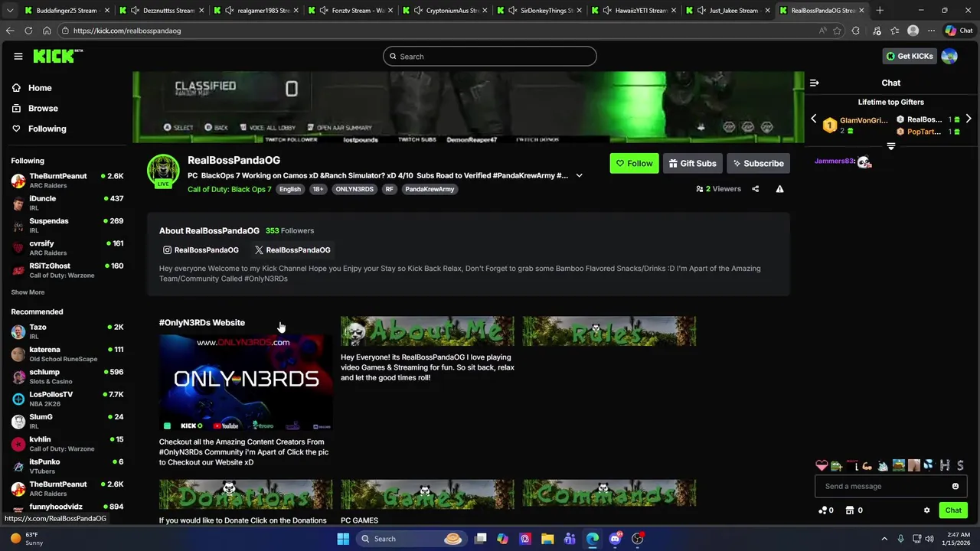Subscribe to RealBossPandaOG

pos(758,163)
